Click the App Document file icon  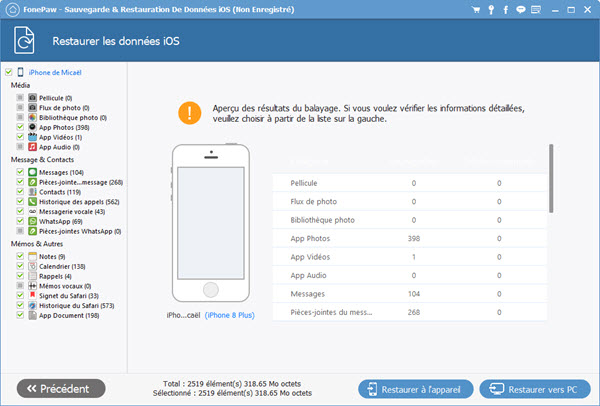[x=33, y=315]
